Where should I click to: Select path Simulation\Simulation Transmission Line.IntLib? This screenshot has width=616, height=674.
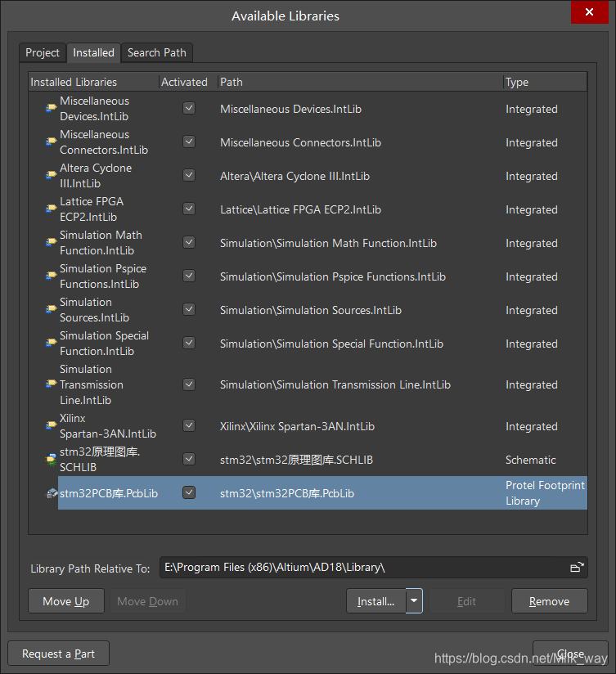335,384
